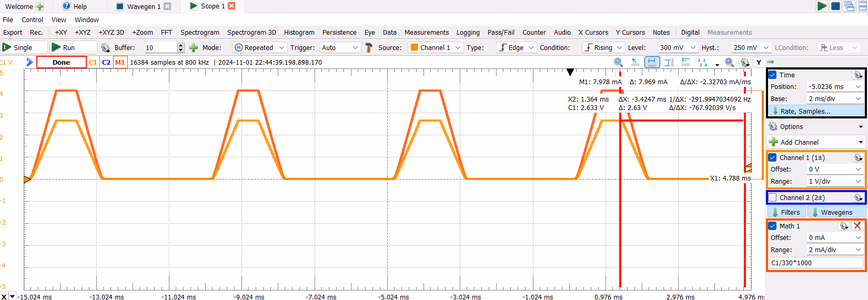Image resolution: width=868 pixels, height=300 pixels.
Task: Open the trigger Source Channel 1 dropdown
Action: pyautogui.click(x=436, y=47)
